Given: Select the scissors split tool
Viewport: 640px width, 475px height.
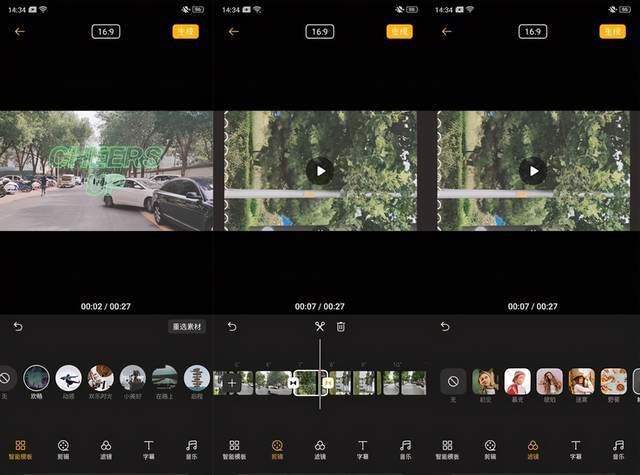Looking at the screenshot, I should pyautogui.click(x=320, y=326).
